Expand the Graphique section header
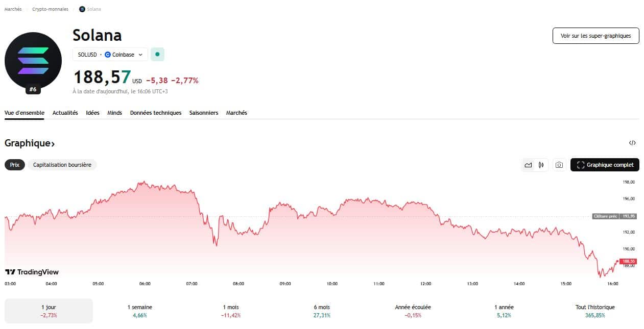 [x=30, y=143]
